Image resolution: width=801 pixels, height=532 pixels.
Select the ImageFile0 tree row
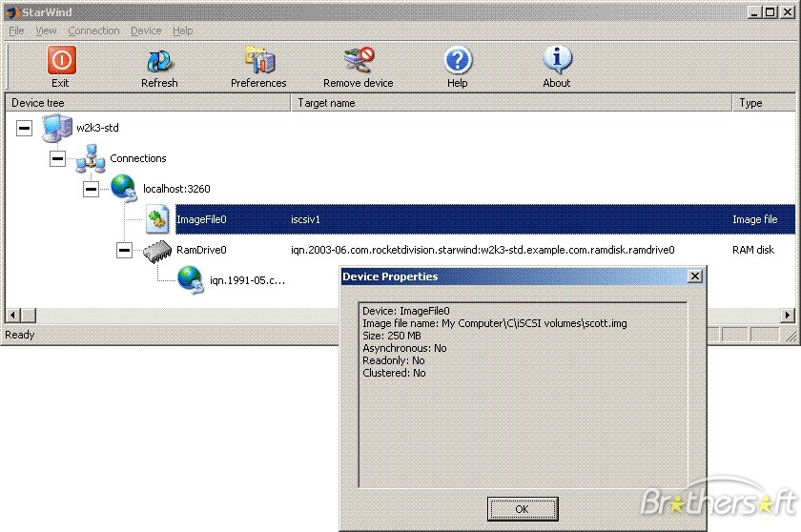click(484, 219)
